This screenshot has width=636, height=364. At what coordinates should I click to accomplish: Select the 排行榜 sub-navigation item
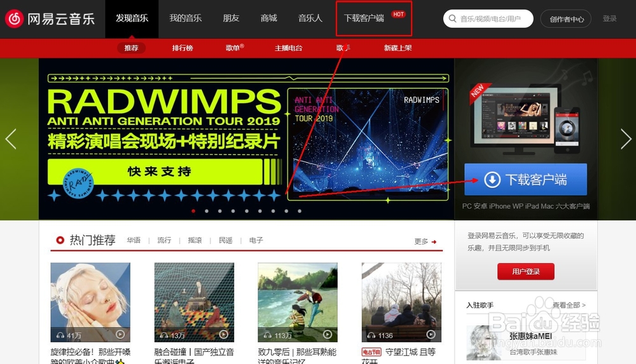coord(183,48)
